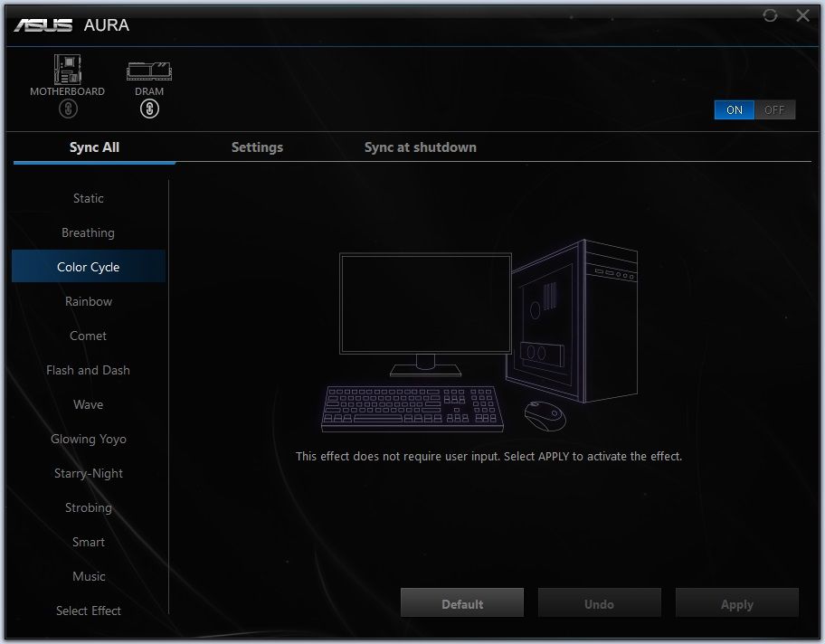Select the Color Cycle effect
This screenshot has width=825, height=644.
click(x=89, y=267)
